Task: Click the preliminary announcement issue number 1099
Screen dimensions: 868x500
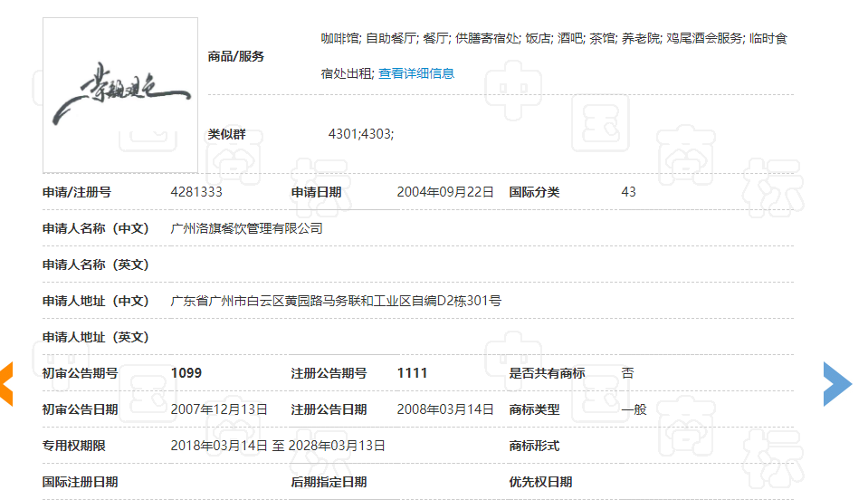Action: (186, 373)
